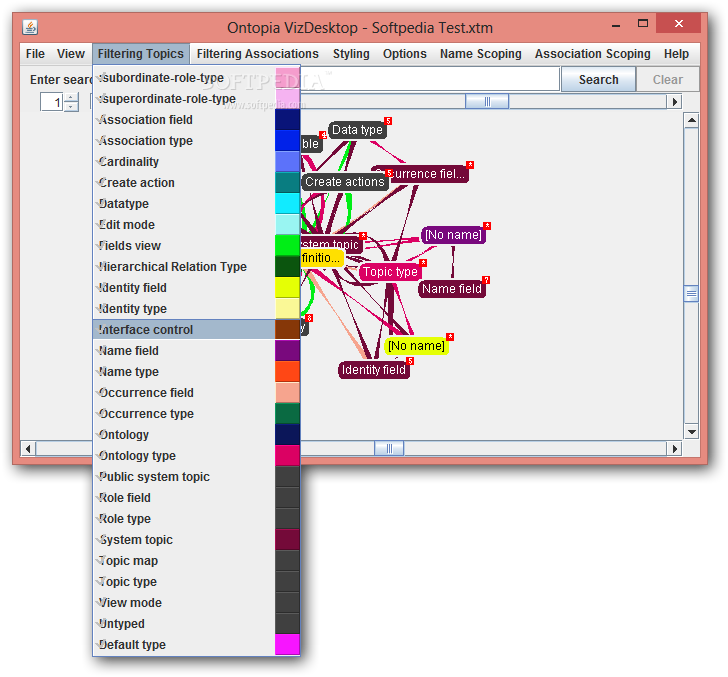Toggle System topic filter entry

pyautogui.click(x=196, y=540)
